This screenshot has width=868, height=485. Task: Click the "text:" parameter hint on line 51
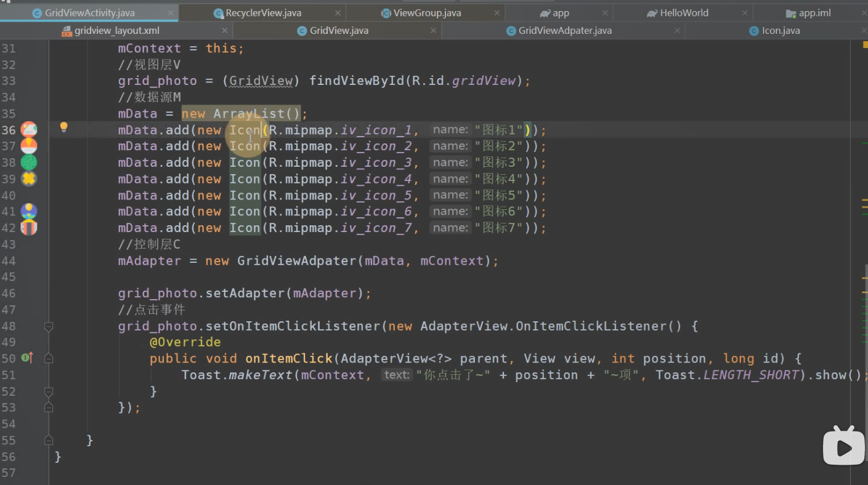[x=396, y=374]
